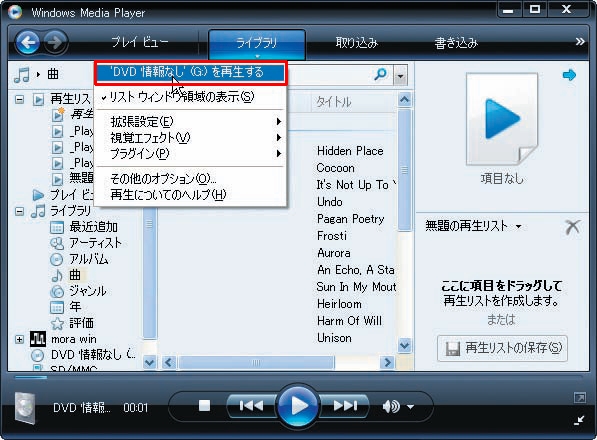
Task: Select the 曲 item in the library tree
Action: coord(75,275)
